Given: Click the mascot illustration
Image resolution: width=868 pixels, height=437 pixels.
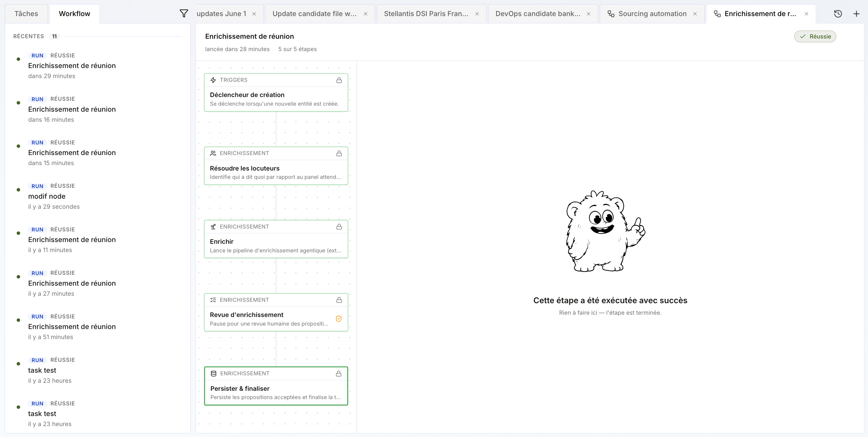Looking at the screenshot, I should pos(606,231).
